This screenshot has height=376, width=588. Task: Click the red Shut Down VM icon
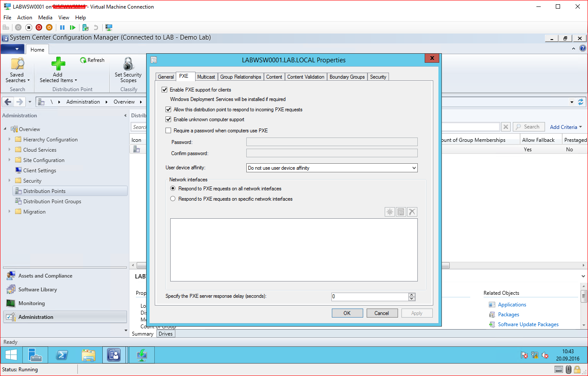39,28
